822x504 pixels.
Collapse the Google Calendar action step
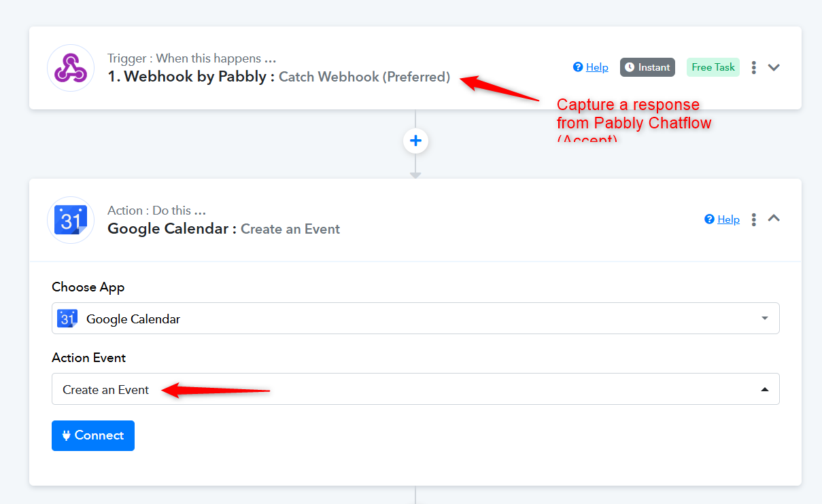(774, 219)
